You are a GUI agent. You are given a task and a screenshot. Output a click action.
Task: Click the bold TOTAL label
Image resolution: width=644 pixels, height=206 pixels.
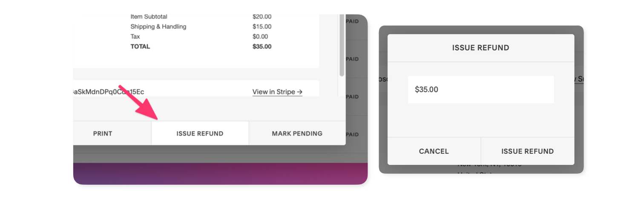point(140,46)
